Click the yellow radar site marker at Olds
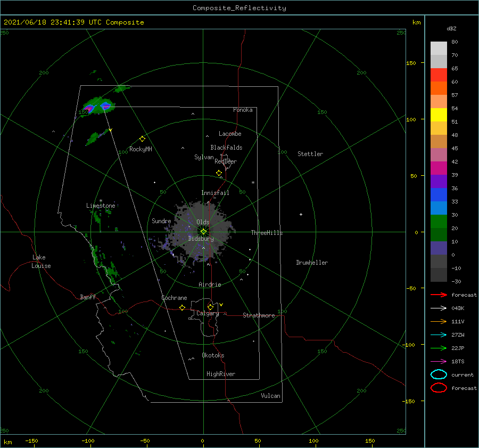This screenshot has height=448, width=479. coord(203,232)
